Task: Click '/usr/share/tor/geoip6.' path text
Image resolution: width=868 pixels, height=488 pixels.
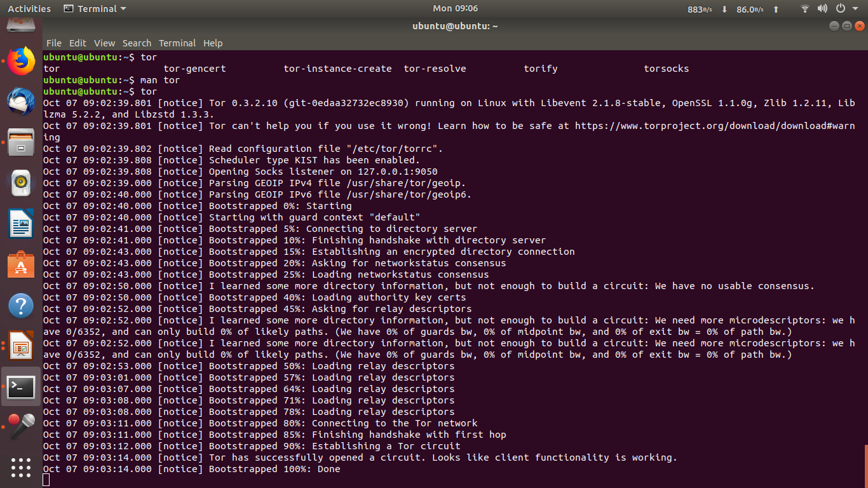Action: 409,194
